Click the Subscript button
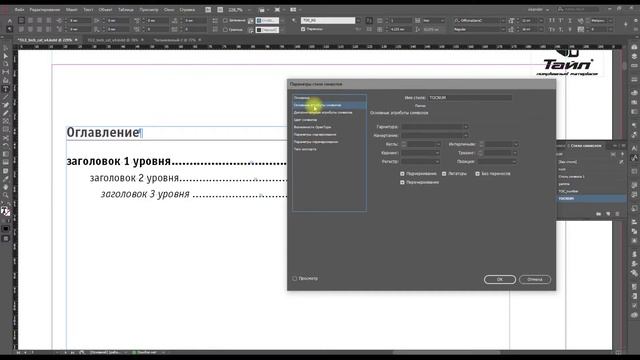This screenshot has height=360, width=640. pyautogui.click(x=561, y=29)
